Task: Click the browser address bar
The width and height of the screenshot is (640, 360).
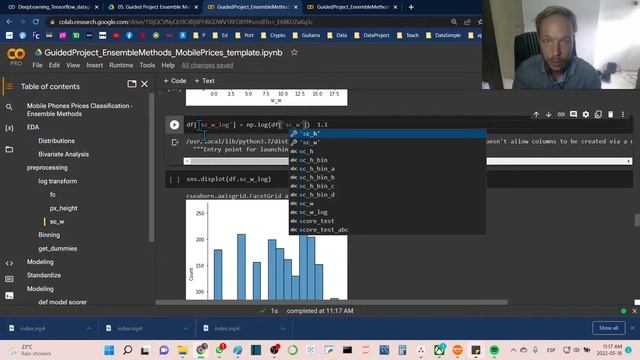Action: click(x=249, y=22)
